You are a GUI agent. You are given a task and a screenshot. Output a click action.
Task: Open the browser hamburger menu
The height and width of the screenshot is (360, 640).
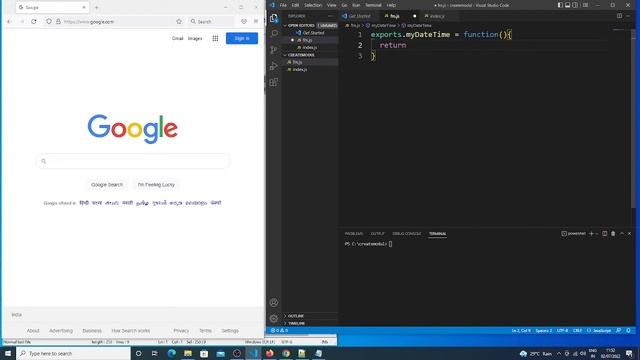pos(256,22)
